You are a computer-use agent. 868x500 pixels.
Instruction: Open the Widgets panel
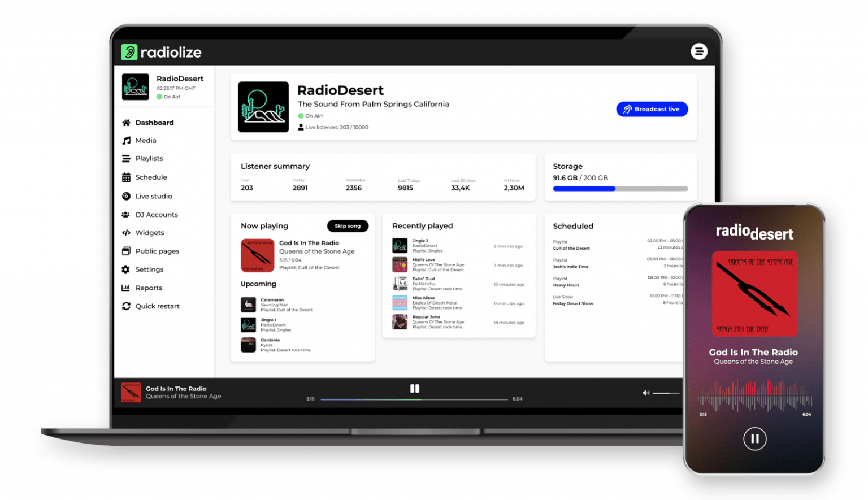pos(150,233)
